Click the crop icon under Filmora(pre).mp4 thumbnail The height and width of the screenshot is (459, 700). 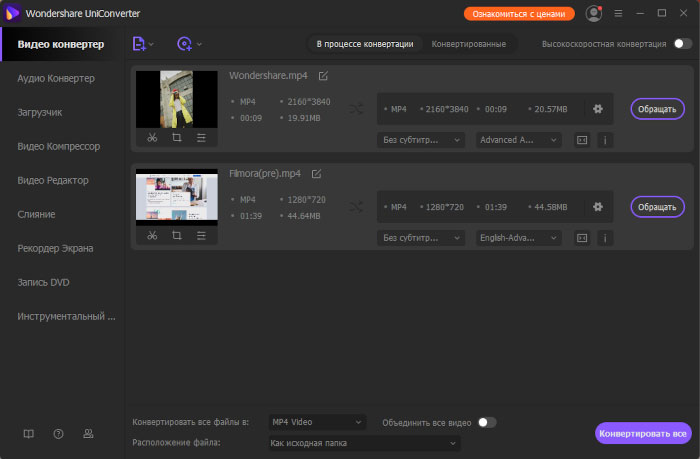point(176,236)
